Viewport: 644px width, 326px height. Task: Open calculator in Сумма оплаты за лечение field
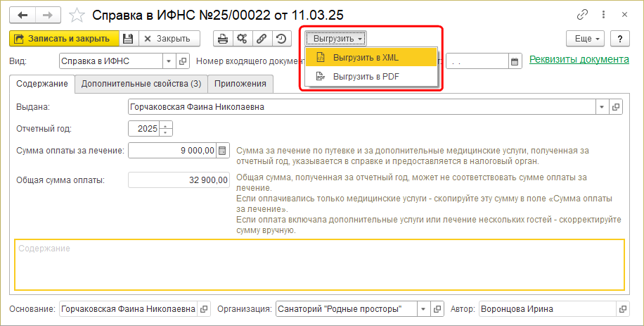222,151
